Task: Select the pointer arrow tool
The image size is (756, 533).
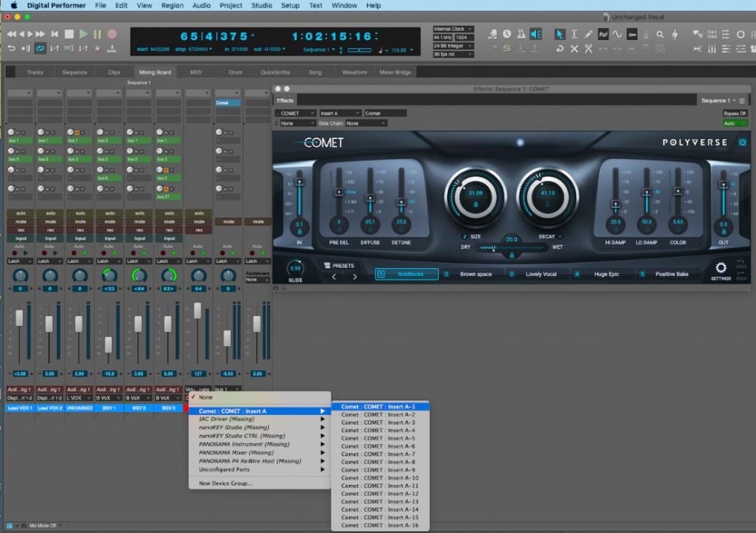Action: point(560,34)
